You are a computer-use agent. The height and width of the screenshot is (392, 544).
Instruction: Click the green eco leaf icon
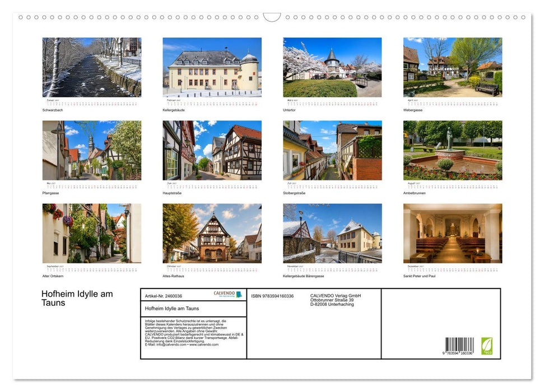(487, 346)
